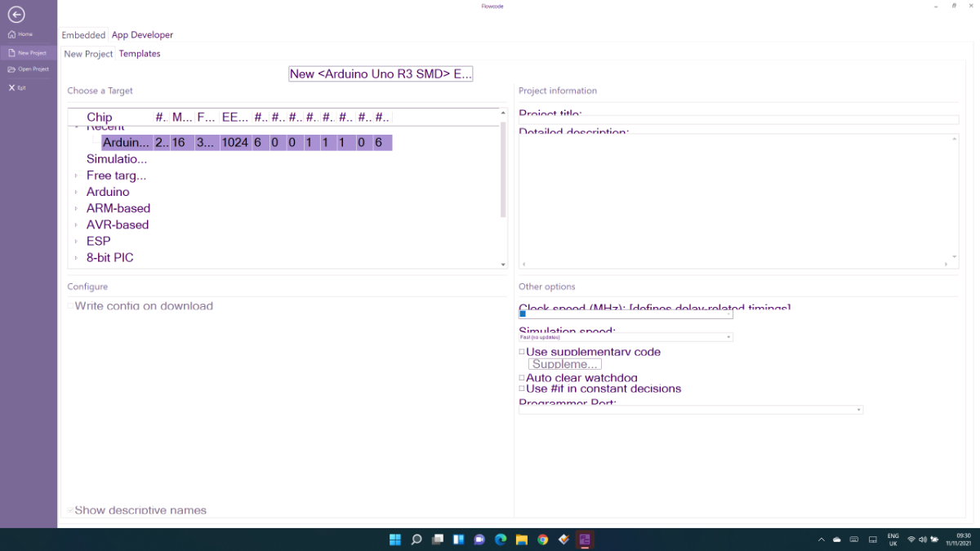Launch the Teams Chat taskbar icon
Screen dimensions: 980x551
coord(479,540)
